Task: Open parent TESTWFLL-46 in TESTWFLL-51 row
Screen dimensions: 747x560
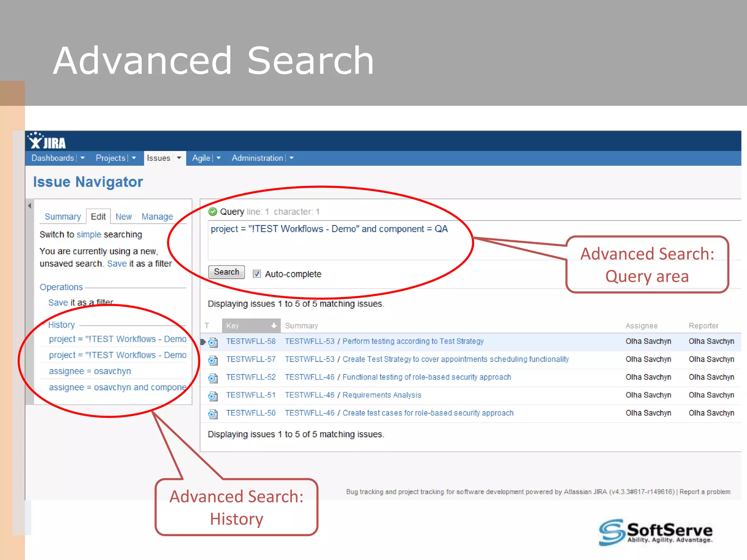Action: coord(310,395)
